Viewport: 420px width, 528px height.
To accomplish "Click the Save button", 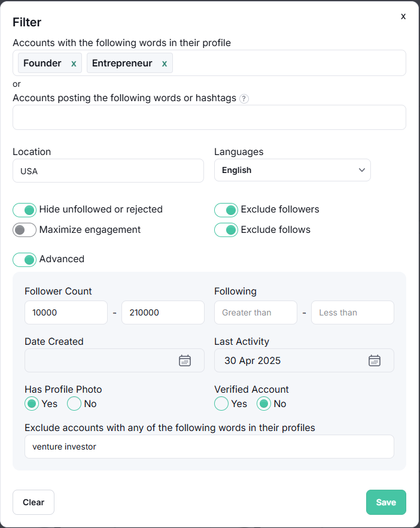I will 386,502.
